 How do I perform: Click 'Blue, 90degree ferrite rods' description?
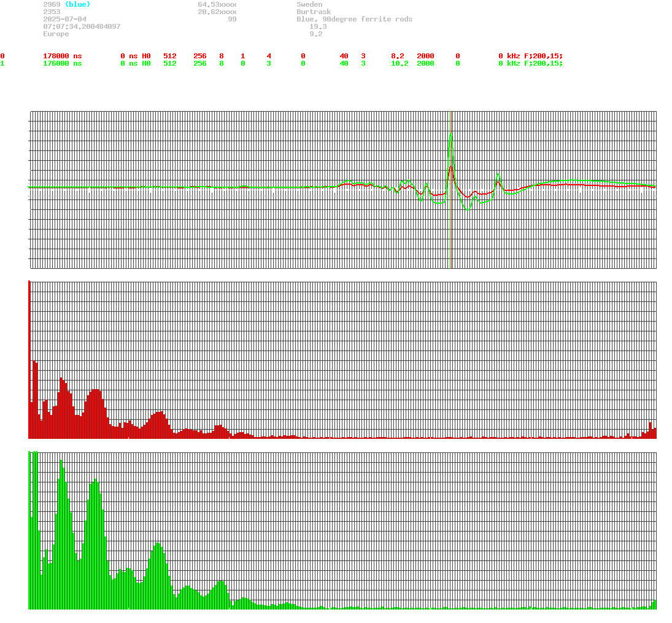click(355, 19)
